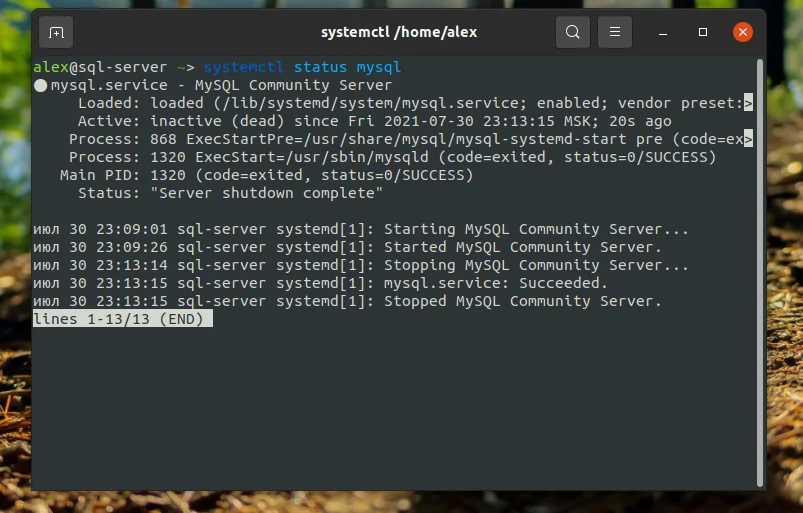
Task: Maximize the terminal window
Action: coord(703,32)
